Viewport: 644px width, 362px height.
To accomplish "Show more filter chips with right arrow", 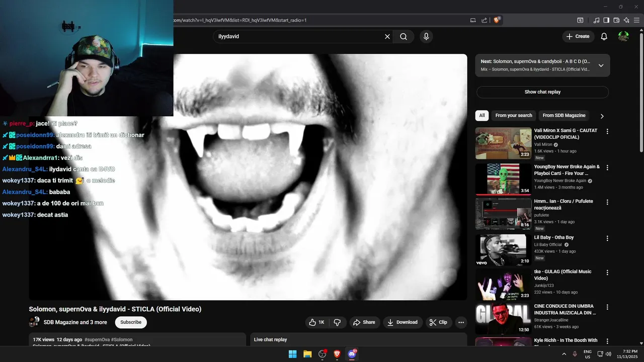I will click(x=602, y=116).
